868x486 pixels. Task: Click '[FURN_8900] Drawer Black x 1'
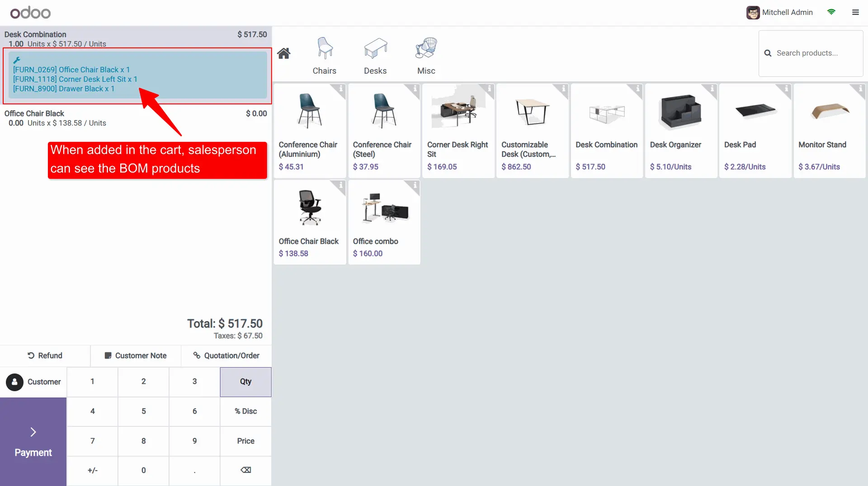(64, 89)
